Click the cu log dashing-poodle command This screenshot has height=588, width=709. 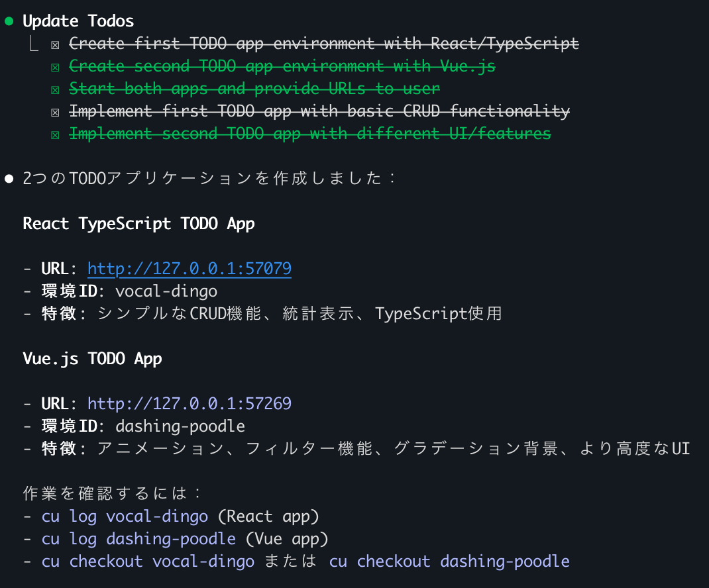(x=138, y=539)
